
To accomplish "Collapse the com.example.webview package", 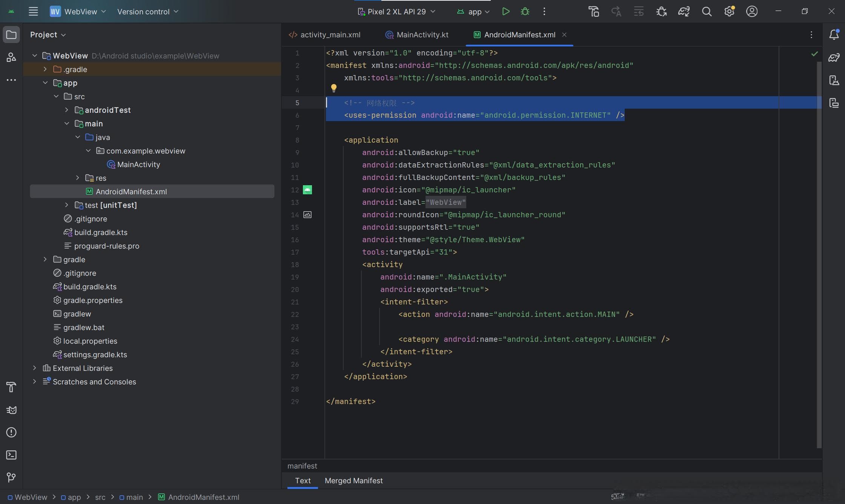I will pos(88,151).
